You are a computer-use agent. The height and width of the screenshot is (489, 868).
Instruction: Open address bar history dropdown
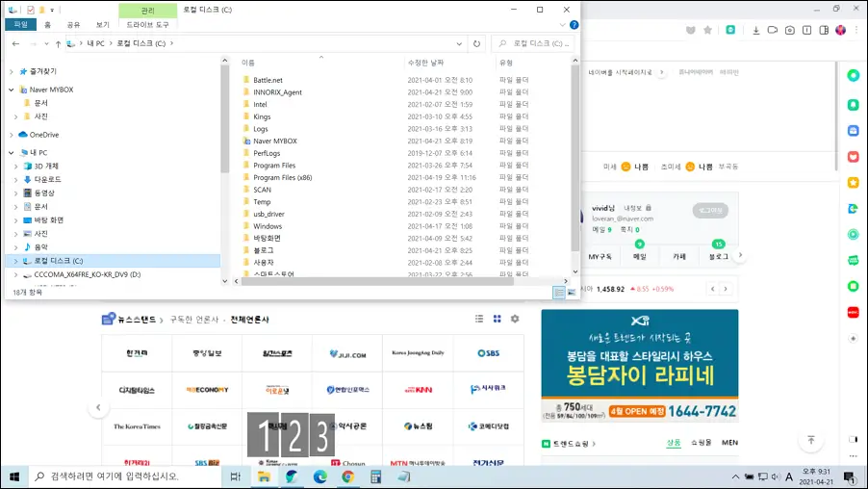click(459, 43)
